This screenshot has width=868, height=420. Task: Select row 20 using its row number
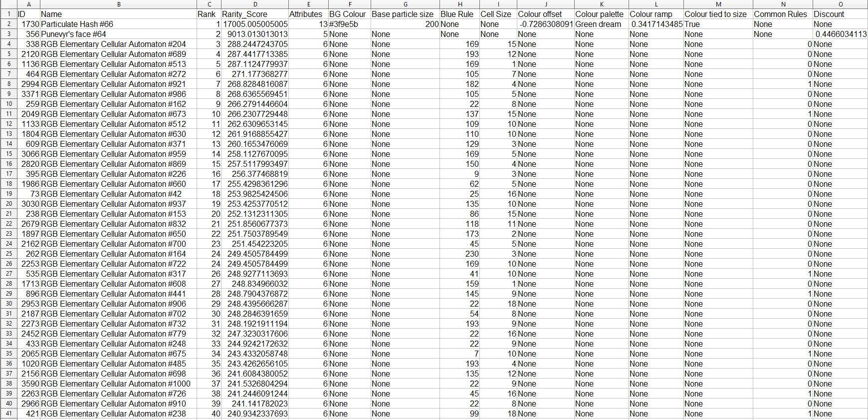8,204
